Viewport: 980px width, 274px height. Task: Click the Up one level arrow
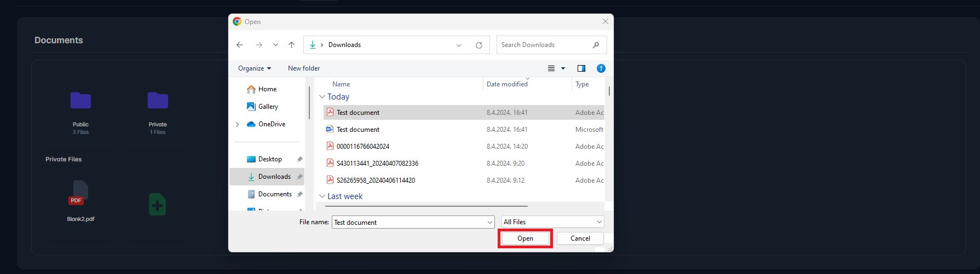pyautogui.click(x=291, y=45)
